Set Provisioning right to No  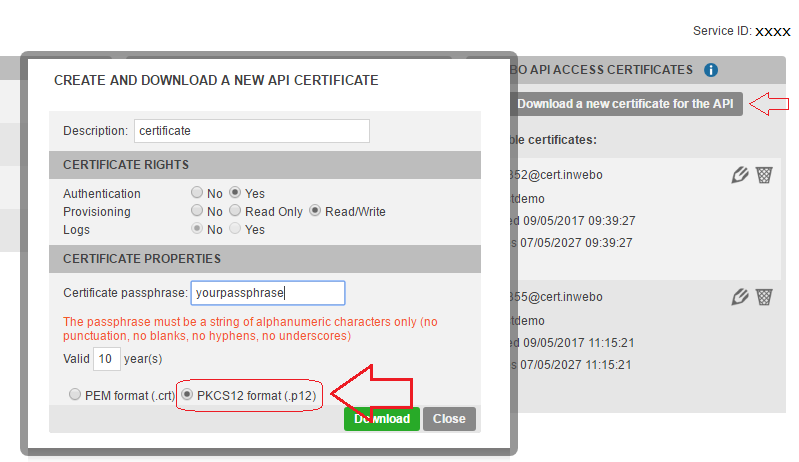[197, 212]
